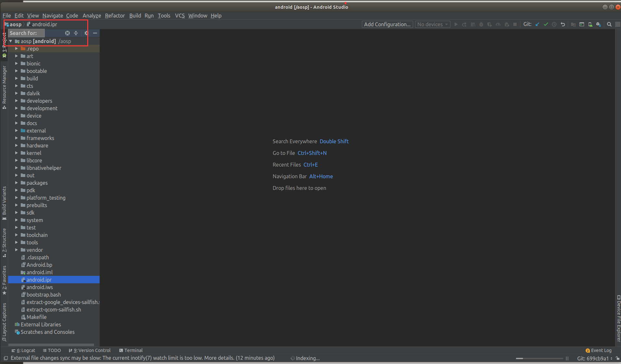Open the AVD Manager
621x364 pixels.
pos(582,24)
